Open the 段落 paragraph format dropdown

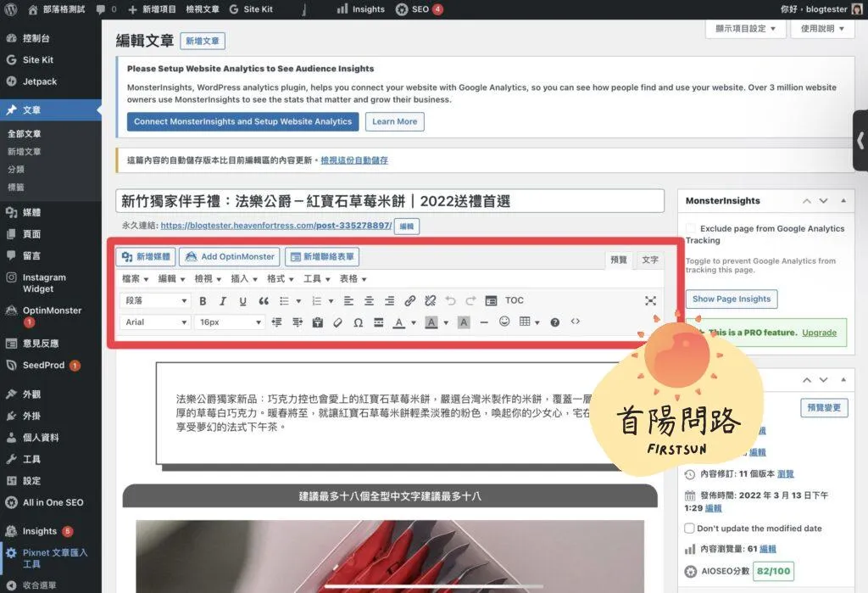157,301
